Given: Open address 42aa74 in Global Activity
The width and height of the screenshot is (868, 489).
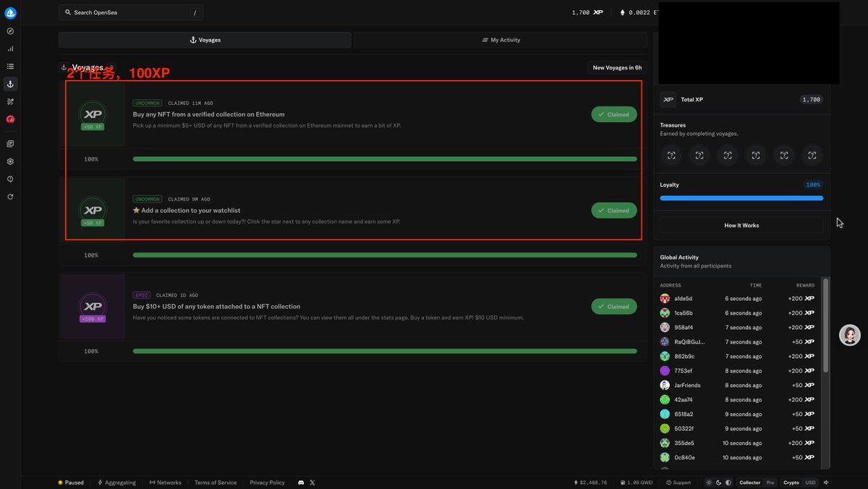Looking at the screenshot, I should tap(683, 400).
